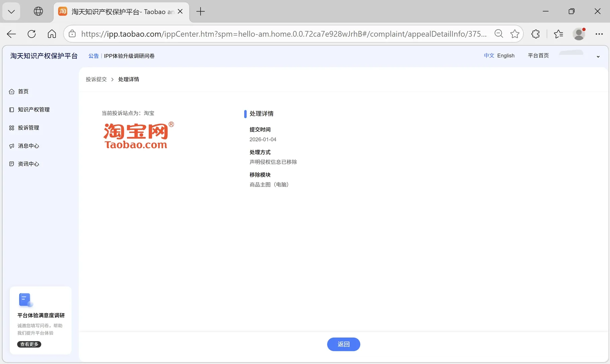Open 消息中心 in the sidebar
Image resolution: width=610 pixels, height=364 pixels.
pos(28,146)
